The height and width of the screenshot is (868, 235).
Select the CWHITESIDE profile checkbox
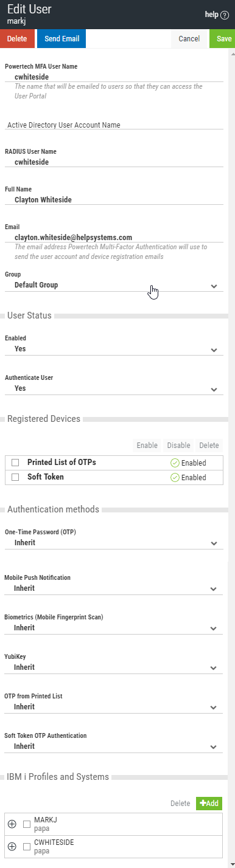tap(27, 846)
